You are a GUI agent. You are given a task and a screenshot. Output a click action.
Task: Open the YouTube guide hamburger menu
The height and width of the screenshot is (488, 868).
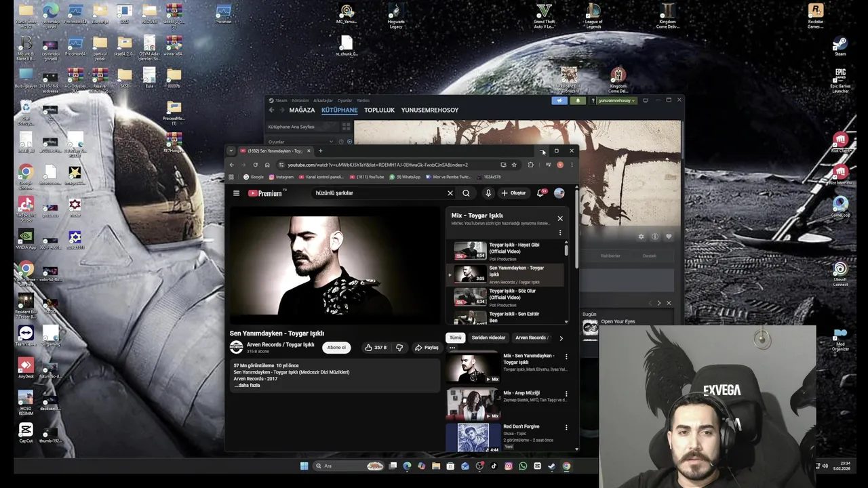[236, 193]
